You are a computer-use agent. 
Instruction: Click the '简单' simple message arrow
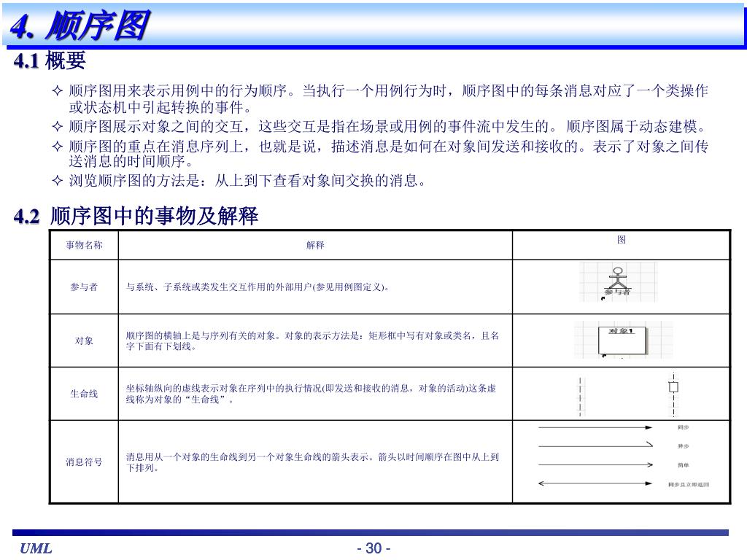click(595, 464)
